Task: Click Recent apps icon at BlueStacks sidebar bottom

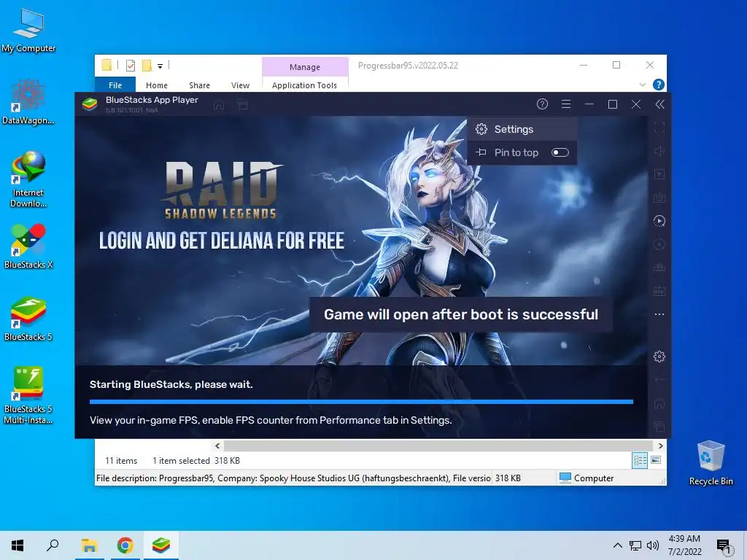Action: [x=659, y=426]
